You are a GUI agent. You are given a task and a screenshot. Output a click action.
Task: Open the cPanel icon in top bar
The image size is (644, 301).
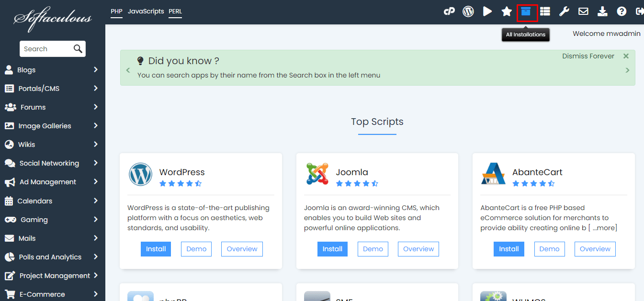click(x=449, y=11)
